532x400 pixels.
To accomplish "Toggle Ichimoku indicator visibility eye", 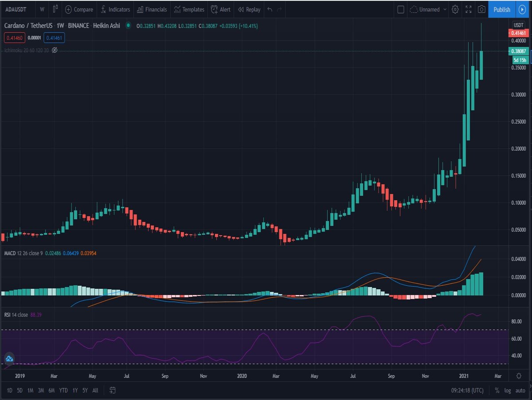I will 55,50.
